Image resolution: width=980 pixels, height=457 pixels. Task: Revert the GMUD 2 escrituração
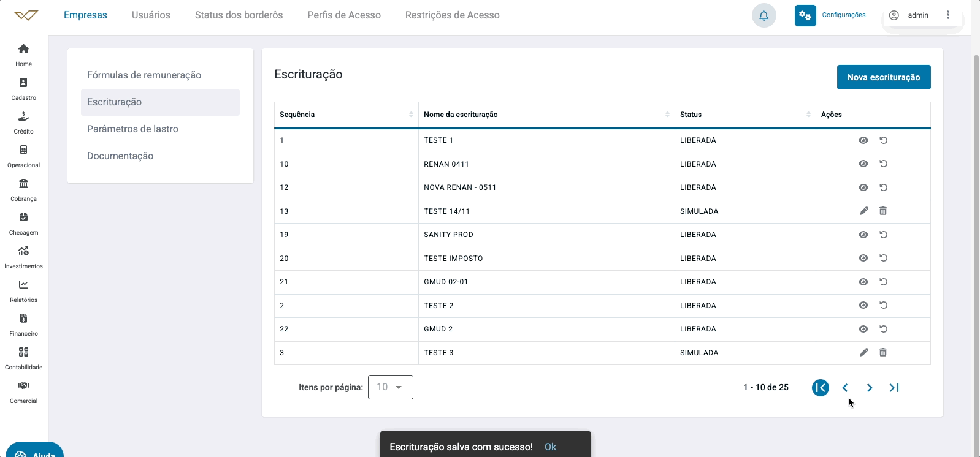(x=883, y=329)
